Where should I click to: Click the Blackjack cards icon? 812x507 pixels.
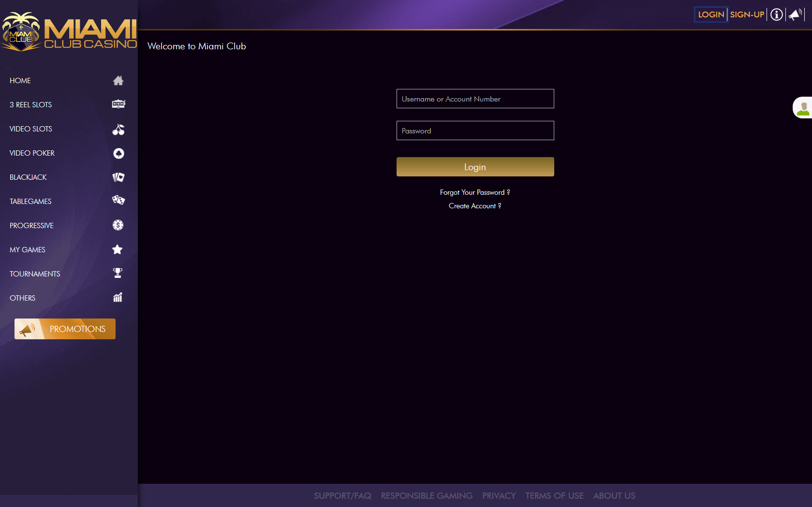[118, 177]
